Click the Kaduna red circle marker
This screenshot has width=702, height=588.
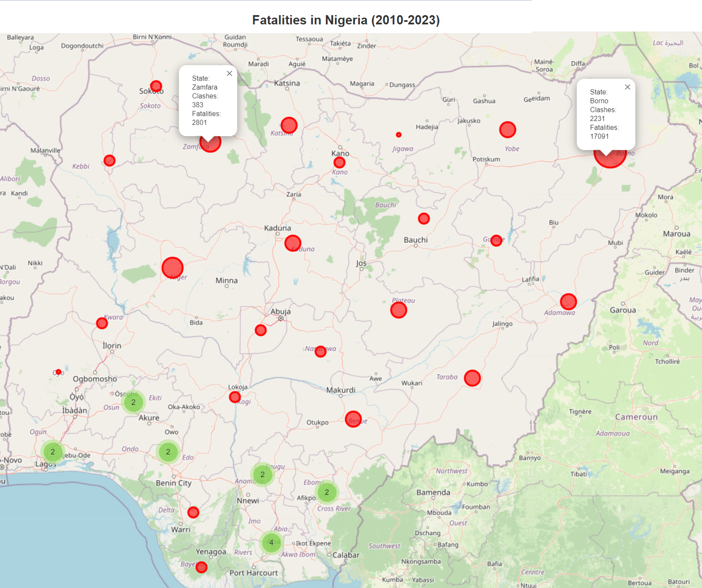(293, 243)
